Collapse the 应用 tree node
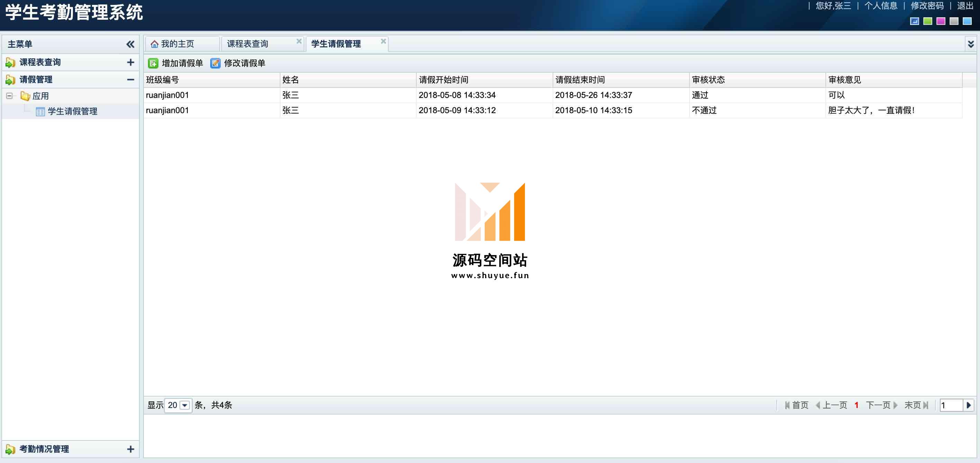The height and width of the screenshot is (463, 980). [9, 96]
